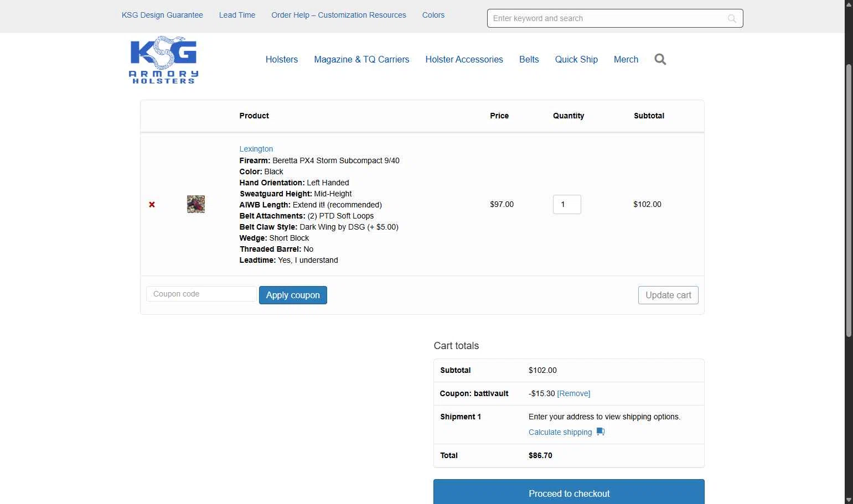Screen dimensions: 853x504
Task: Click the Coupon: battlvault label
Action: pyautogui.click(x=474, y=393)
